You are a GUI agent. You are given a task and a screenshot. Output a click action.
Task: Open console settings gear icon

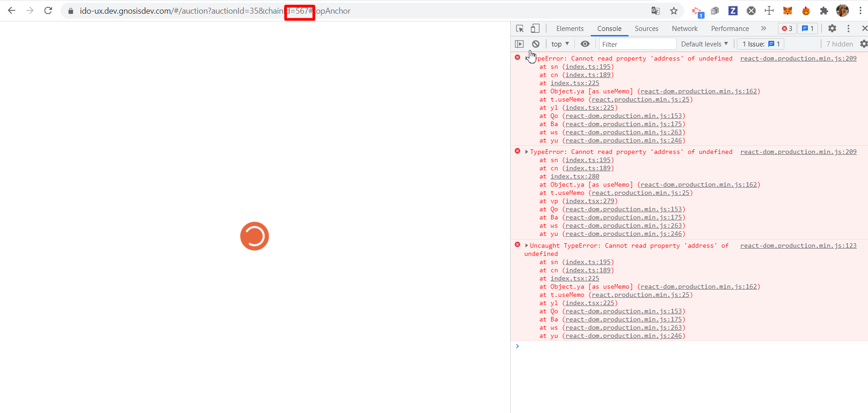click(863, 44)
